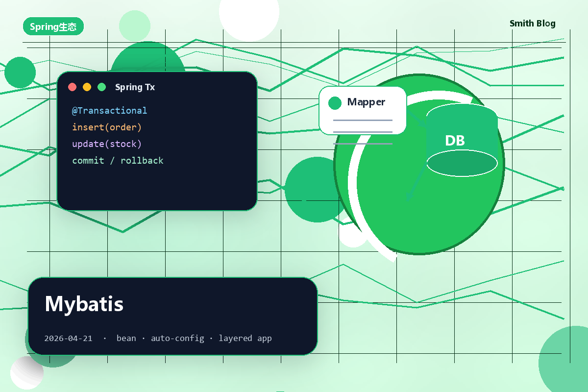
Task: Click the 2026-04-21 date text
Action: 68,338
